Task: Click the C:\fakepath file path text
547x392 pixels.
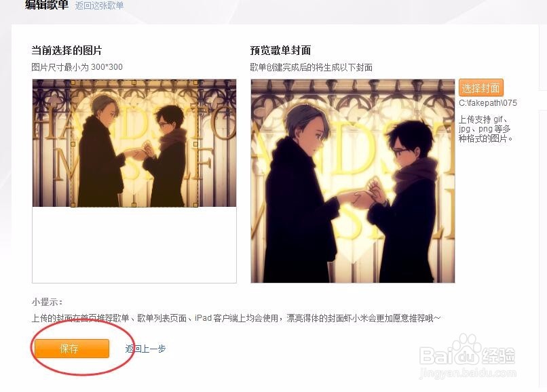Action: click(x=488, y=103)
